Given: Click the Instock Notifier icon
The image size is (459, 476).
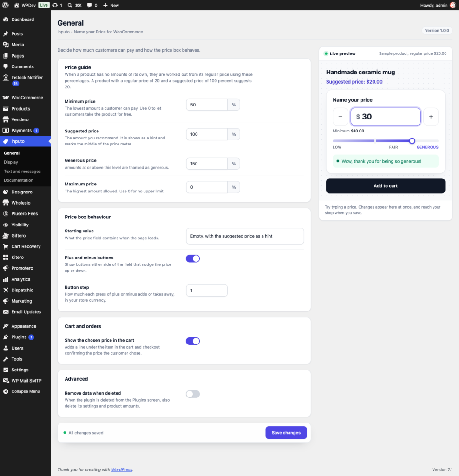Looking at the screenshot, I should pos(6,78).
